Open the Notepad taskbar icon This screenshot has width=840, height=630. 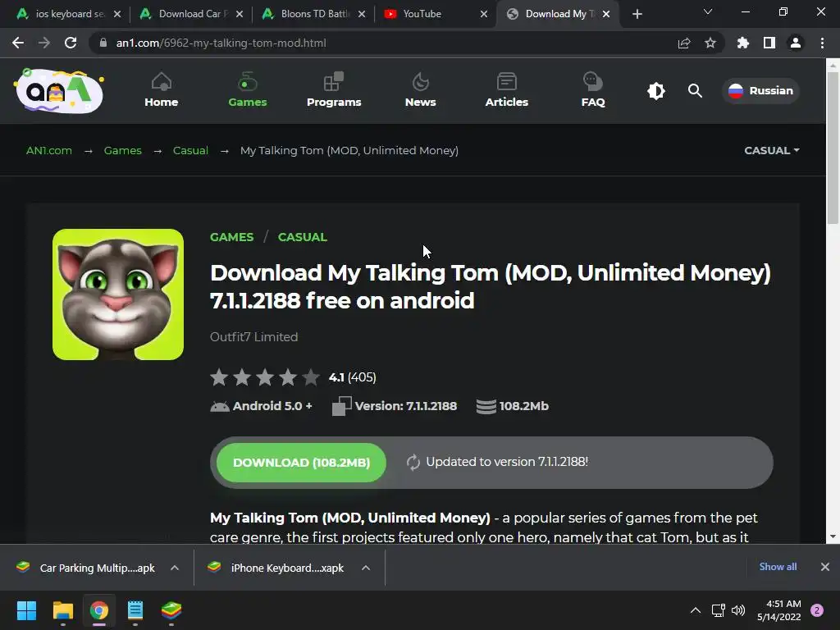[135, 610]
